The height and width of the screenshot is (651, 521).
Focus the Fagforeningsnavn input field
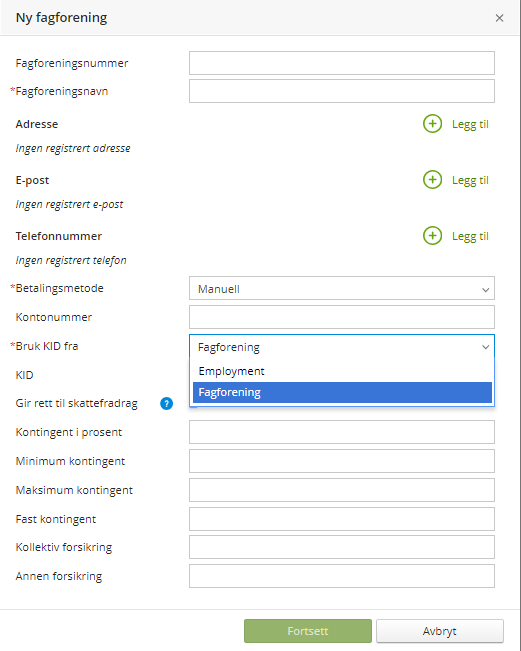coord(342,91)
